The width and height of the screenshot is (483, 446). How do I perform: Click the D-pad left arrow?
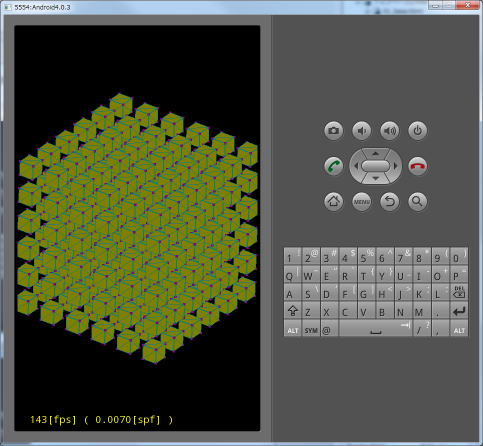[356, 166]
